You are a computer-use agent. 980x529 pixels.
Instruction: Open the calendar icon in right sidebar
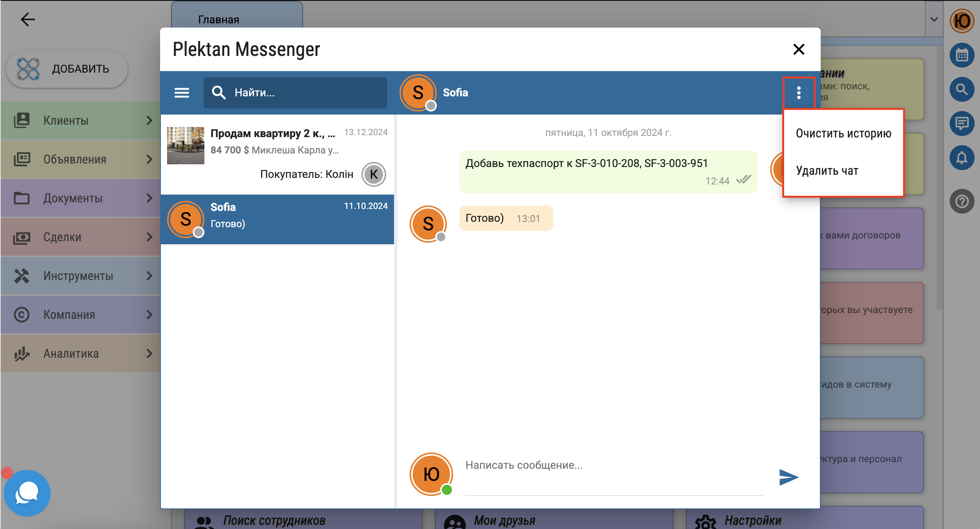962,56
